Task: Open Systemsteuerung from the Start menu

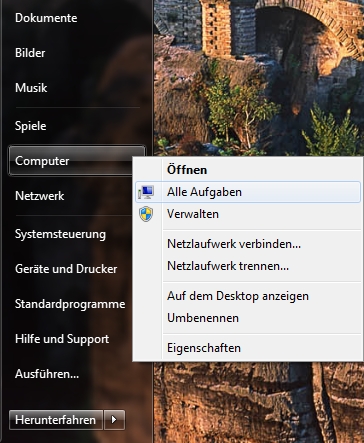Action: pyautogui.click(x=60, y=234)
